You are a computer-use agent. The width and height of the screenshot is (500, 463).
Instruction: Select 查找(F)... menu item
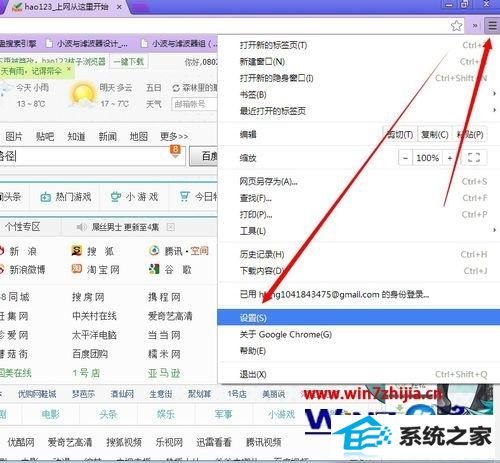click(x=359, y=198)
